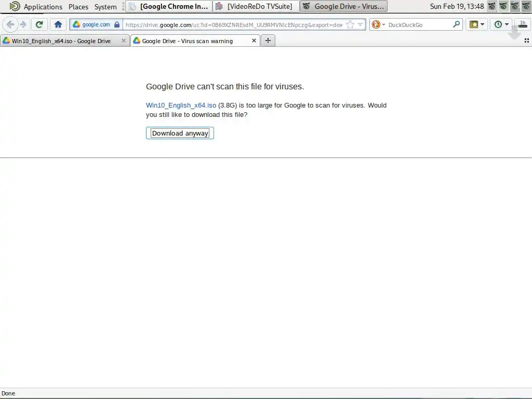Image resolution: width=532 pixels, height=399 pixels.
Task: Open the downloads button labeled 1h
Action: pyautogui.click(x=523, y=24)
